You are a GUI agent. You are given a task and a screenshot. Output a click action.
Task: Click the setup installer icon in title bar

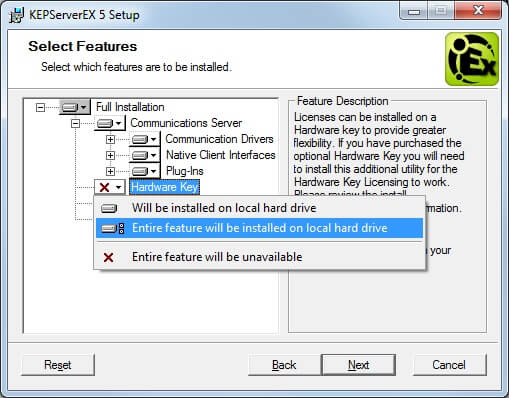click(17, 15)
